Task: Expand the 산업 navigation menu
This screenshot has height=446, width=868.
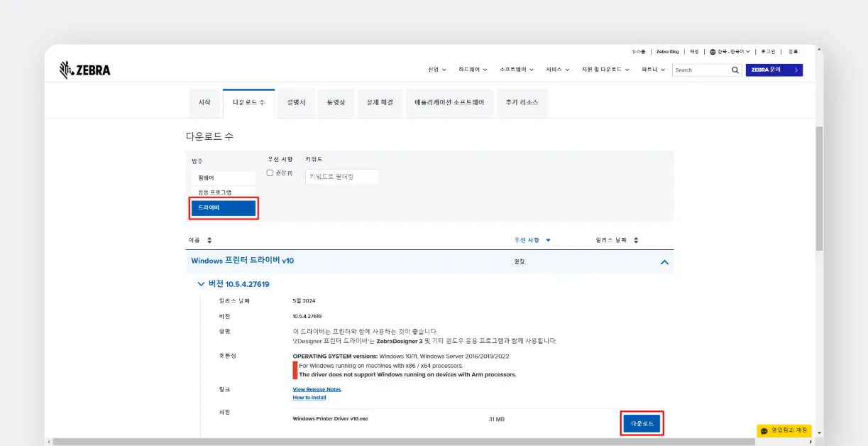Action: pos(437,70)
